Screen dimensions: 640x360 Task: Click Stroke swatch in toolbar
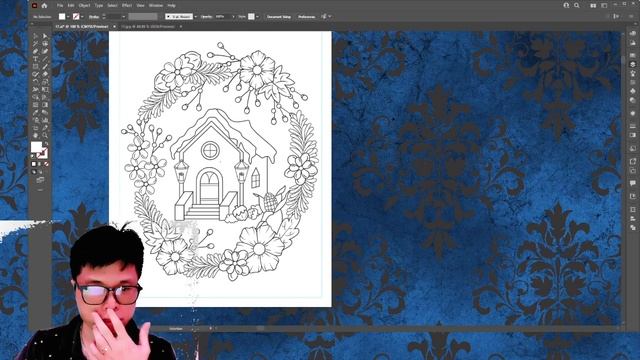(42, 153)
